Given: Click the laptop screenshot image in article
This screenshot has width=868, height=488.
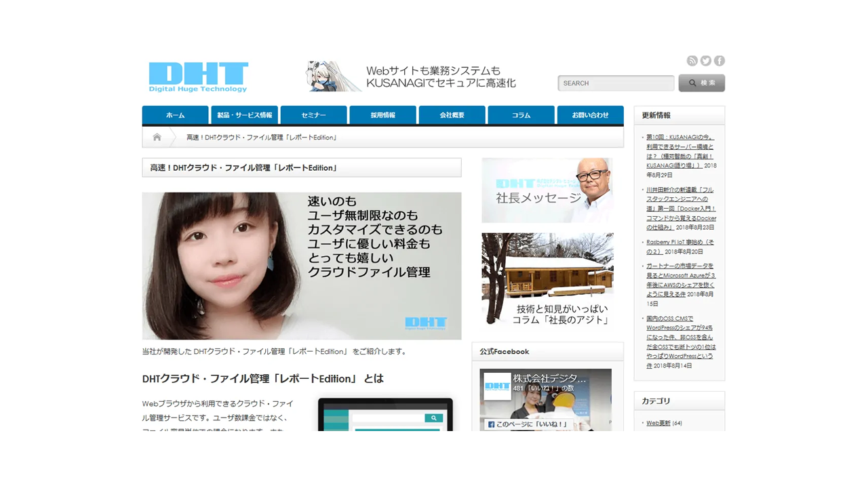Looking at the screenshot, I should 385,414.
